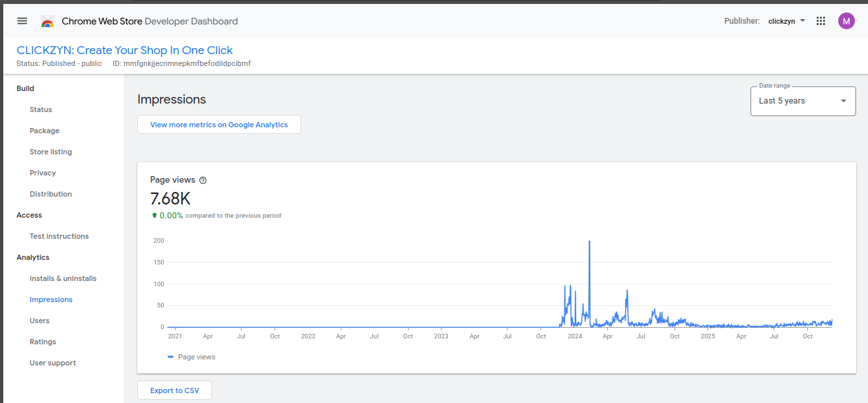Image resolution: width=868 pixels, height=403 pixels.
Task: Expand the Publisher clickzyn dropdown
Action: click(786, 21)
